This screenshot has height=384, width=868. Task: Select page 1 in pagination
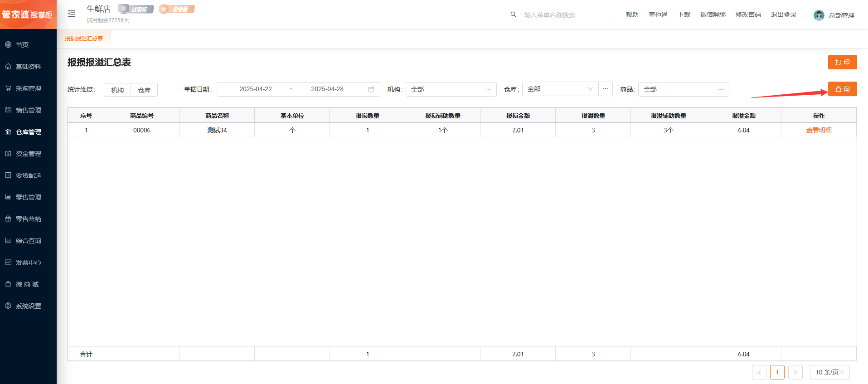pos(777,372)
